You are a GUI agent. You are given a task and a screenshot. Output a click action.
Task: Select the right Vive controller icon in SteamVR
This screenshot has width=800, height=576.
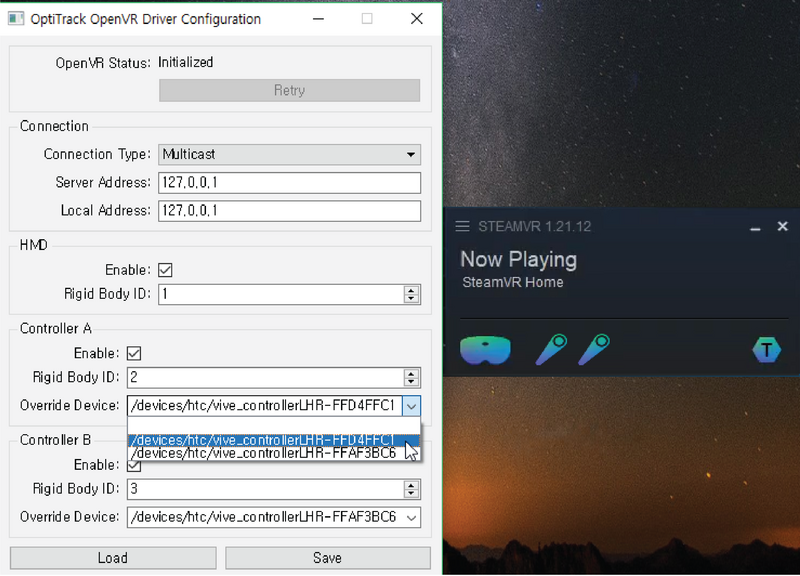(595, 348)
